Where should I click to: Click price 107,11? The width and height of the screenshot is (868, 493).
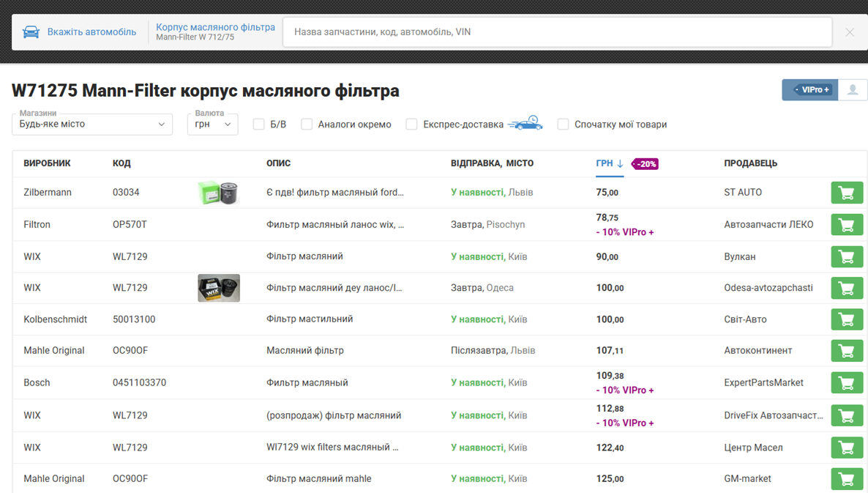point(610,351)
